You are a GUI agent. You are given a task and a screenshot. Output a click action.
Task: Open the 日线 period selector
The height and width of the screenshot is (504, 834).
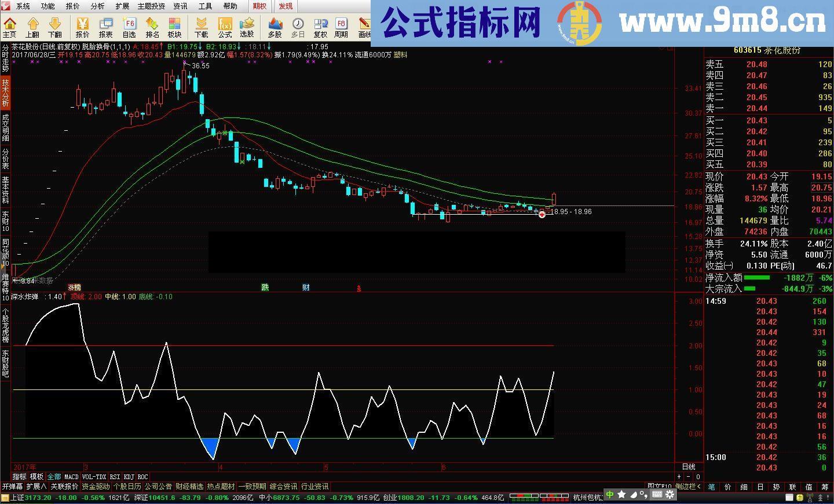click(x=688, y=467)
